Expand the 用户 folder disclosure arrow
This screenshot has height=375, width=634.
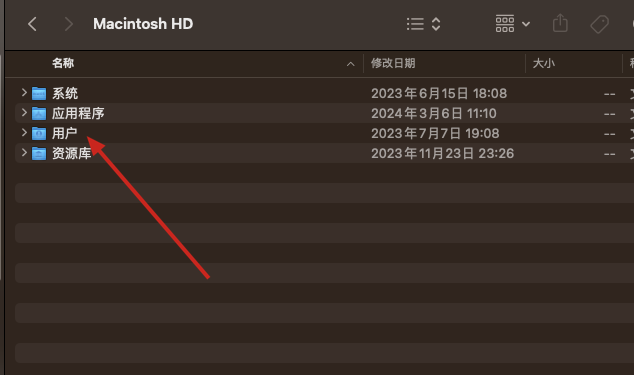[x=24, y=132]
